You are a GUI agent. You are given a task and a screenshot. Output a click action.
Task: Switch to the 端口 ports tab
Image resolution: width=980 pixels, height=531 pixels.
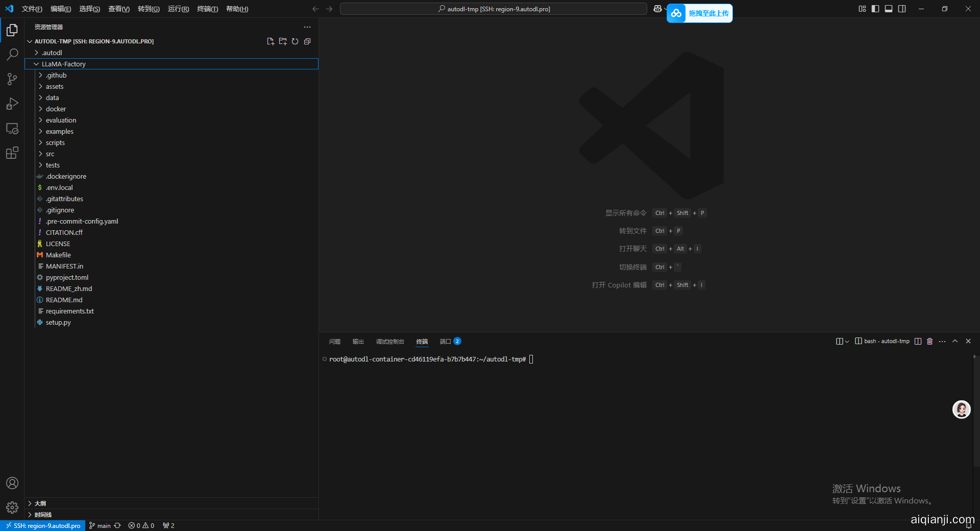[445, 342]
